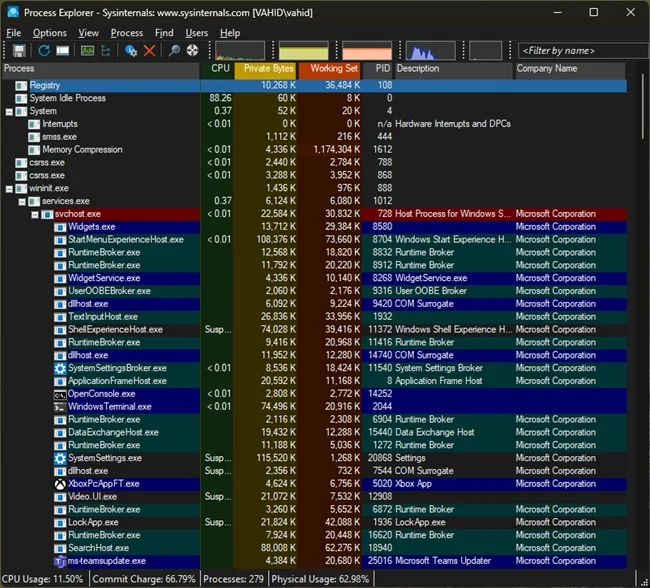The image size is (650, 588).
Task: Click the red X Kill Process icon
Action: click(x=149, y=50)
